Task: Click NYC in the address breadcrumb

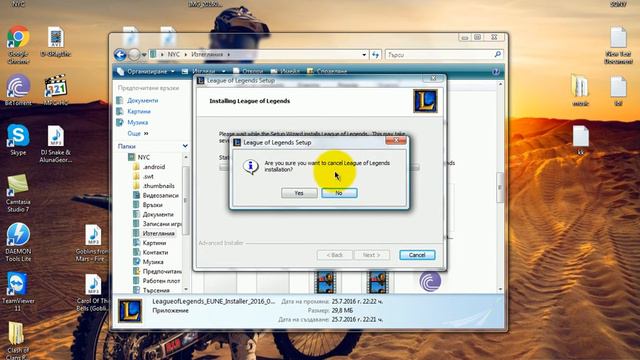Action: click(x=174, y=54)
